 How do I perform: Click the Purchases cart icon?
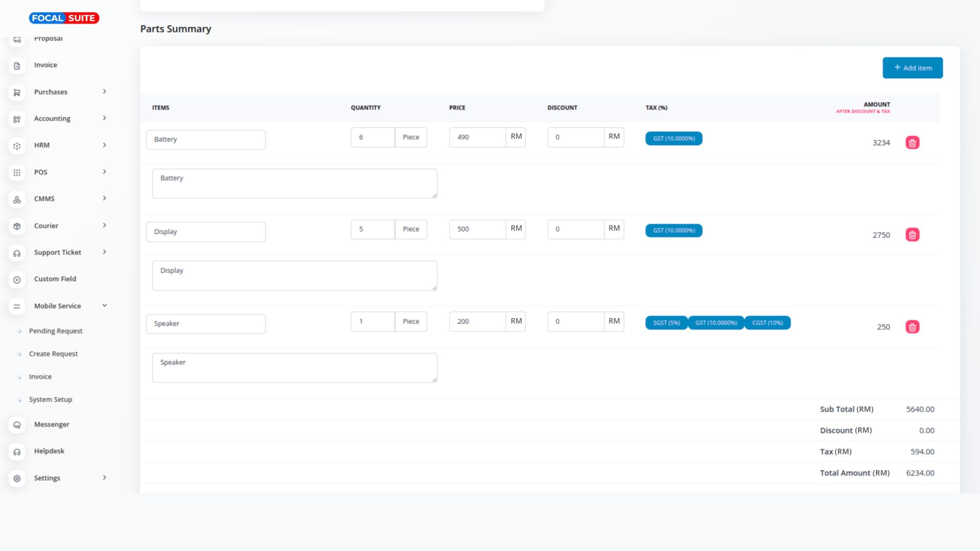17,92
